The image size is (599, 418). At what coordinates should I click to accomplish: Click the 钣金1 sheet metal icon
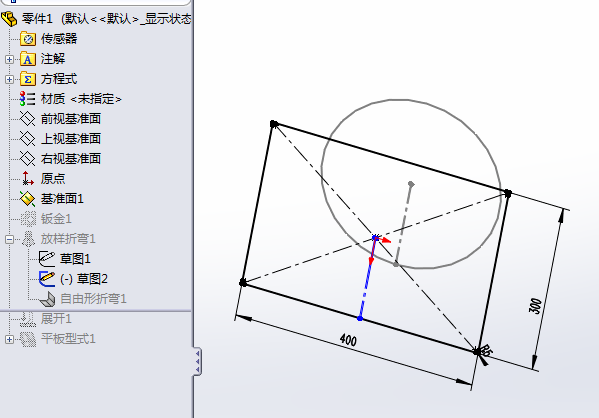pyautogui.click(x=28, y=219)
